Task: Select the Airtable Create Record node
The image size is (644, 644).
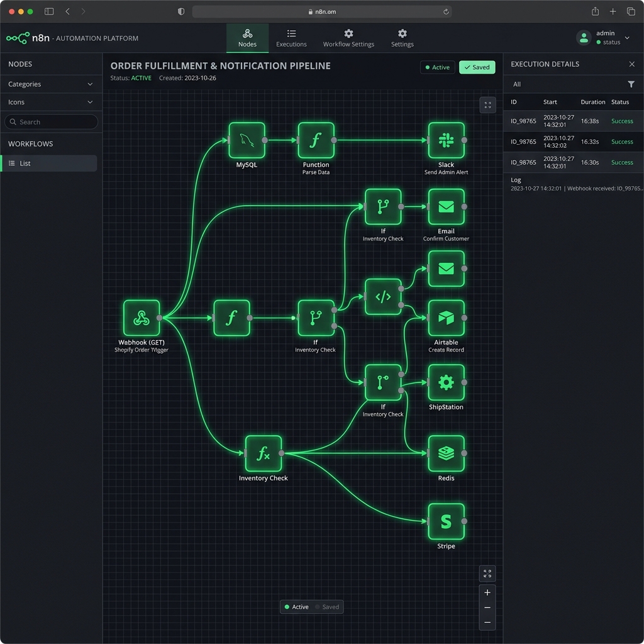Action: [x=446, y=318]
